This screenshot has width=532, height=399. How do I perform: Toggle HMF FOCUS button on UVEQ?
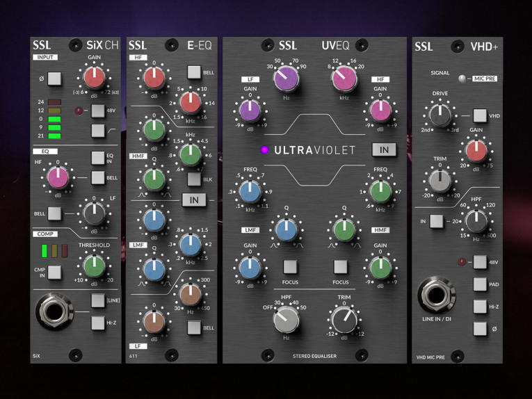[x=340, y=267]
